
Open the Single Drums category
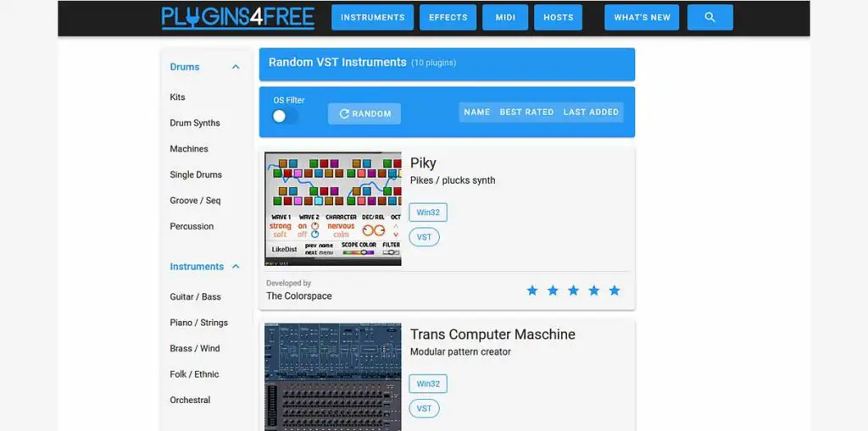pyautogui.click(x=196, y=174)
